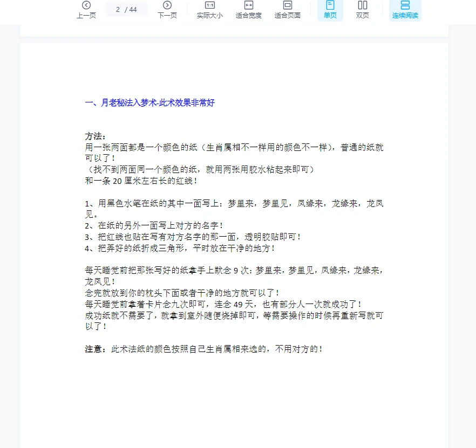476x448 pixels.
Task: Click step 2 line about 对方的名字
Action: (x=154, y=225)
